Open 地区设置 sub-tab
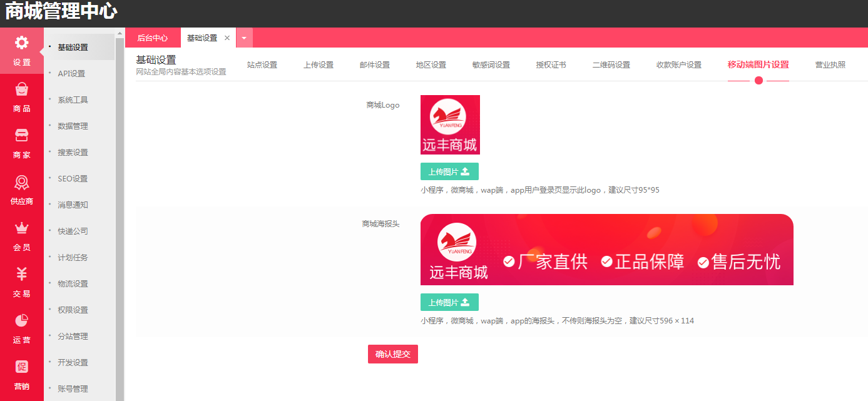868x401 pixels. pyautogui.click(x=431, y=64)
